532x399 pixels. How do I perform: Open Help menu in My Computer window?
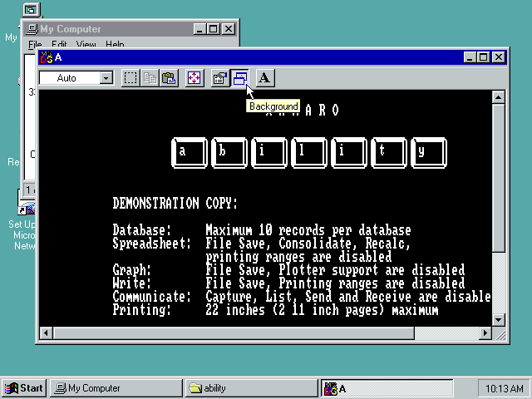[x=115, y=44]
